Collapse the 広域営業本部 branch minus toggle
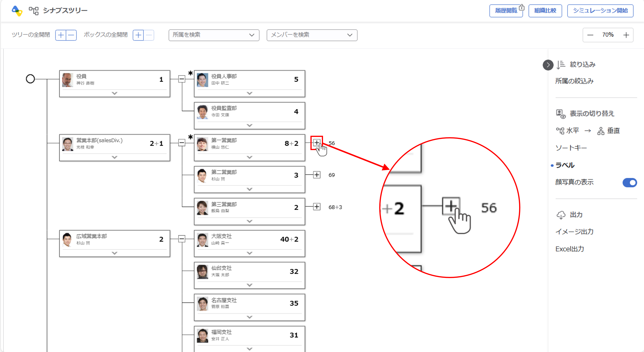 pyautogui.click(x=182, y=239)
